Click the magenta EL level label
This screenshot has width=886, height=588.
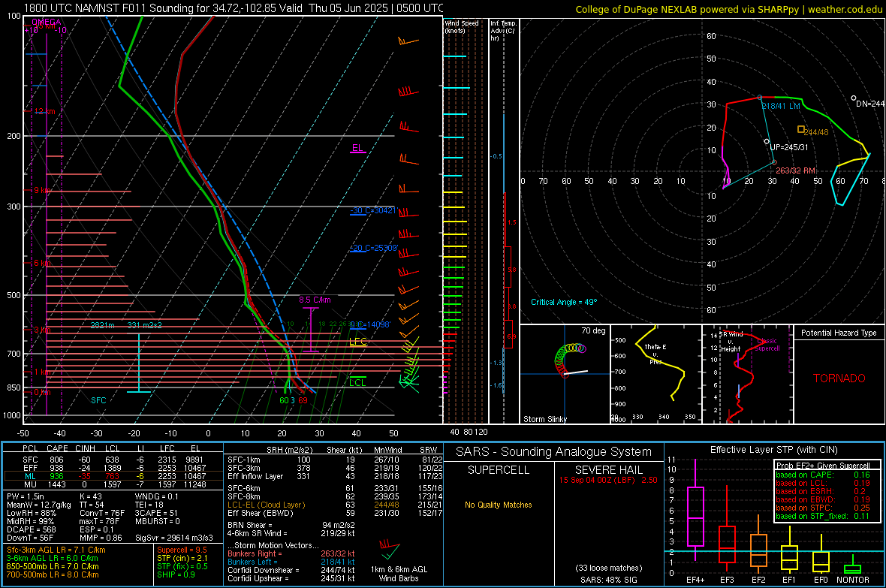357,148
